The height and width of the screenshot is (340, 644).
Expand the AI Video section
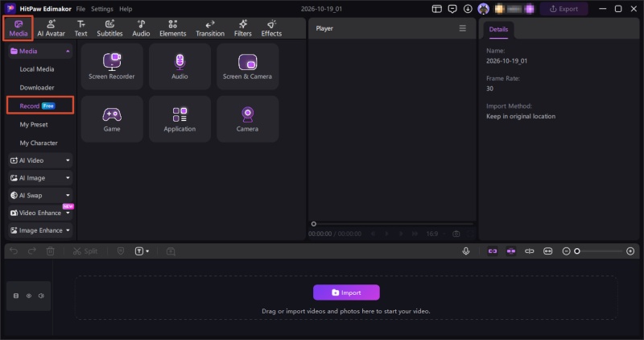point(40,160)
